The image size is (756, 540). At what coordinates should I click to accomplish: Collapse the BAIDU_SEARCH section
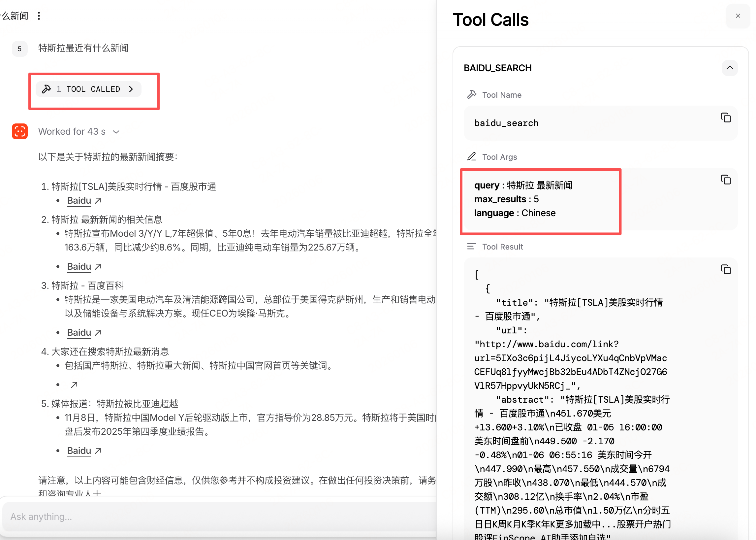[x=729, y=68]
